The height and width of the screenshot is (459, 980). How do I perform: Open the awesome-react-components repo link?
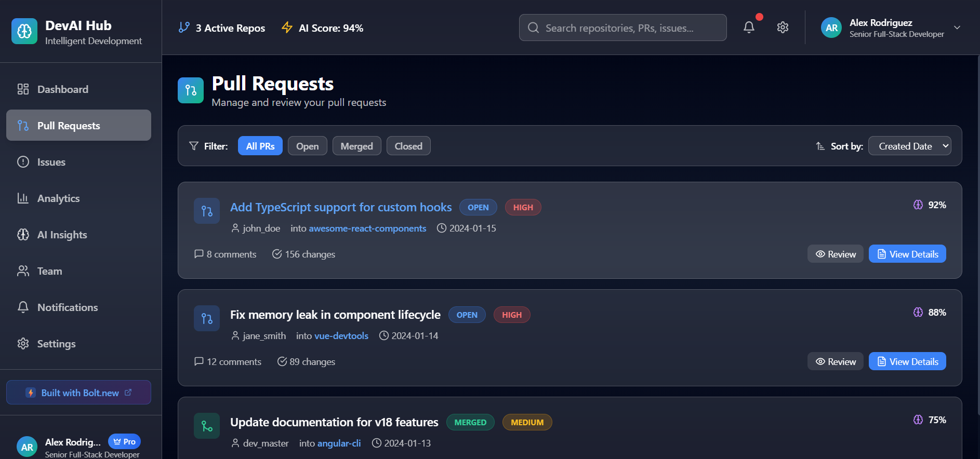[367, 228]
